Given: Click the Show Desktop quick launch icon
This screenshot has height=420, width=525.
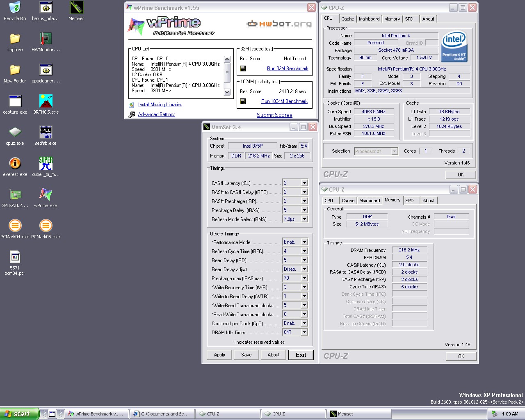Looking at the screenshot, I should tap(52, 414).
